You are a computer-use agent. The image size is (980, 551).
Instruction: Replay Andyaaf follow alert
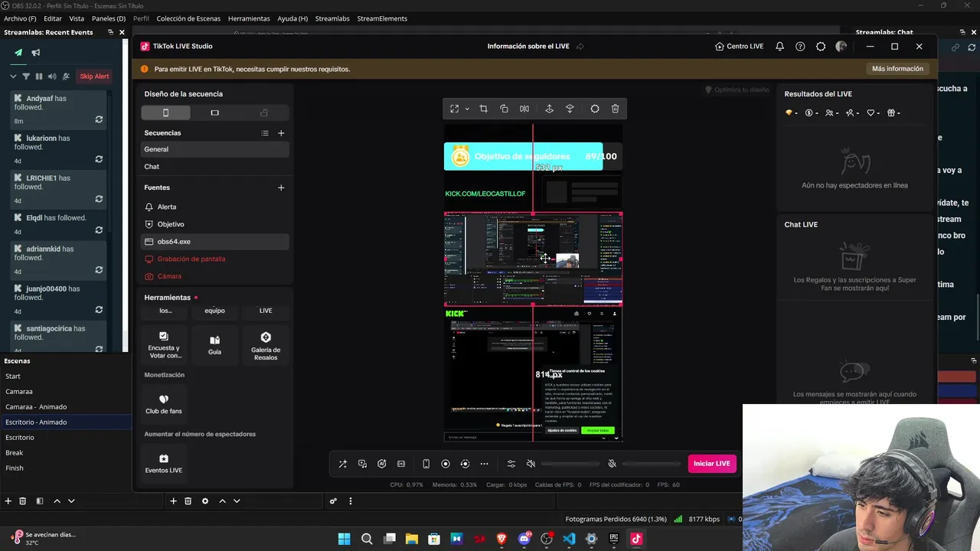click(99, 120)
